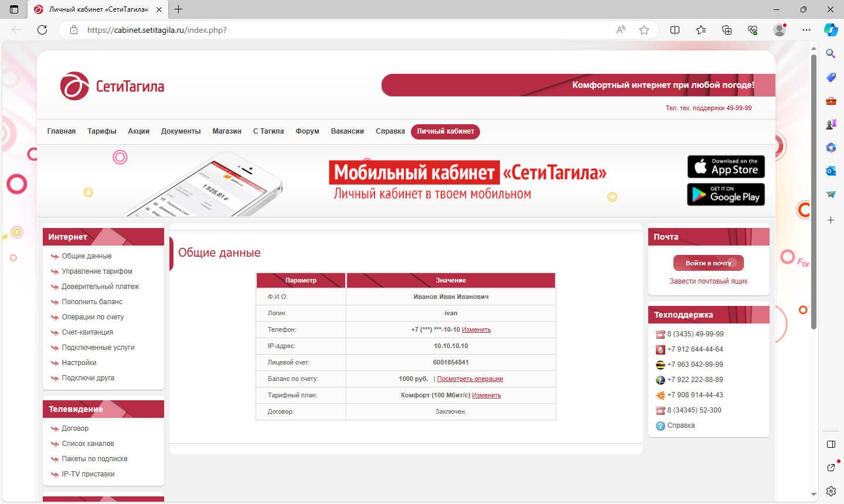
Task: Open Подключи друга link
Action: (x=88, y=378)
